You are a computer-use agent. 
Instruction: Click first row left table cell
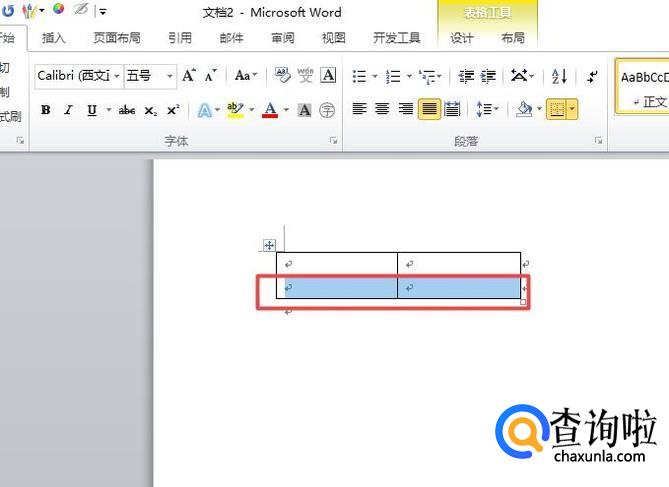[x=337, y=263]
